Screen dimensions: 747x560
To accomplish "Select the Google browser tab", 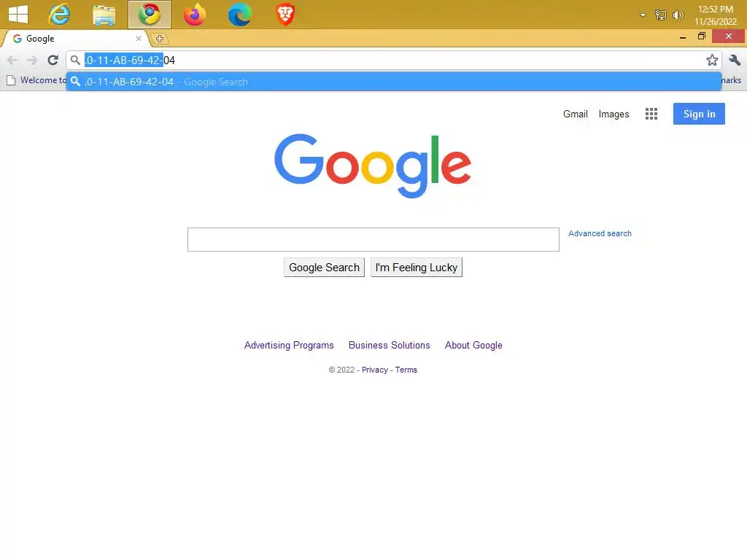I will coord(76,39).
